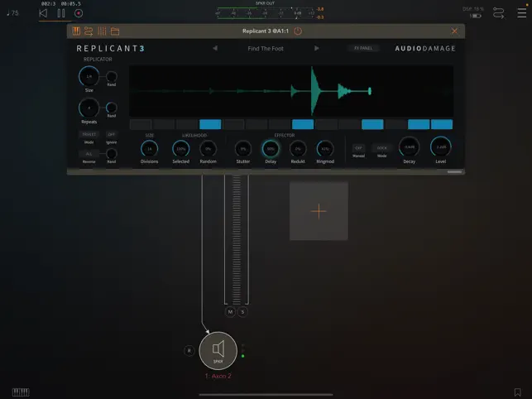Click the SPKR OUT level meter
The width and height of the screenshot is (532, 399).
[265, 13]
